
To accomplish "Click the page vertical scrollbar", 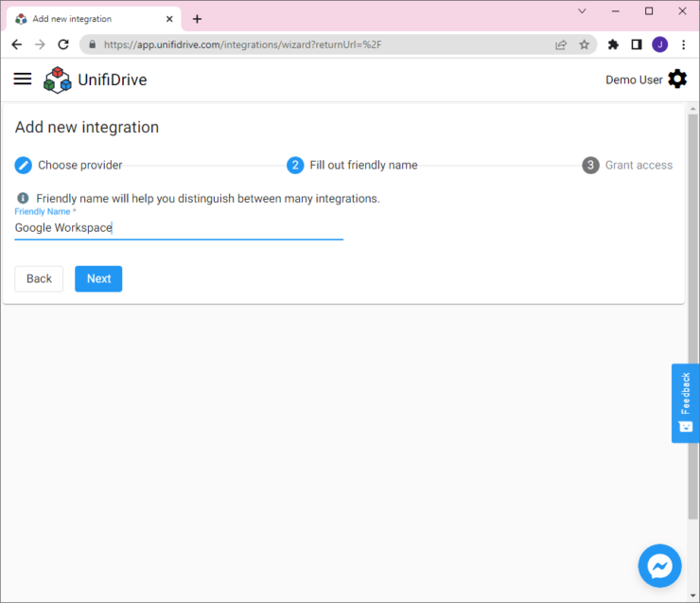I will pyautogui.click(x=692, y=316).
